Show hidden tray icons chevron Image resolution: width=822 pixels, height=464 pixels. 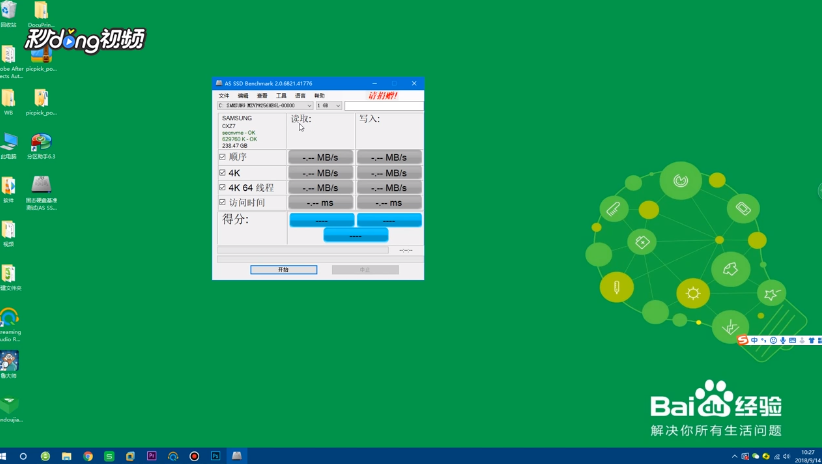734,457
